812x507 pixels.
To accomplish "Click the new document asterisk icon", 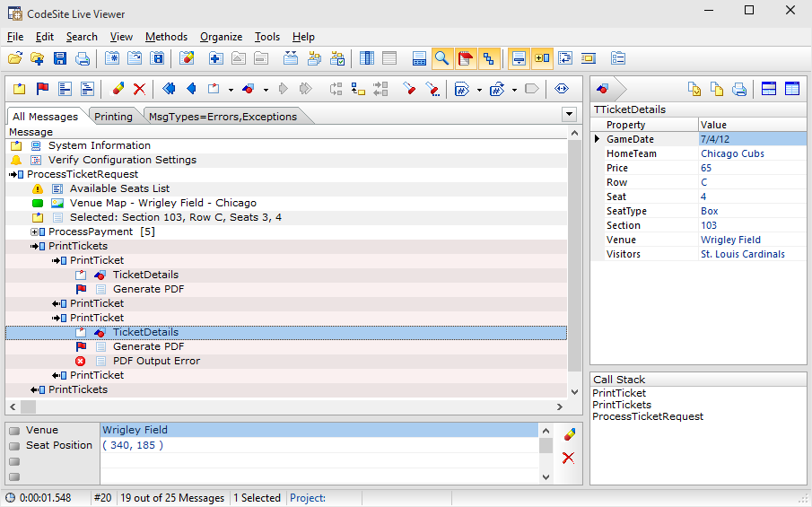I will (x=112, y=58).
